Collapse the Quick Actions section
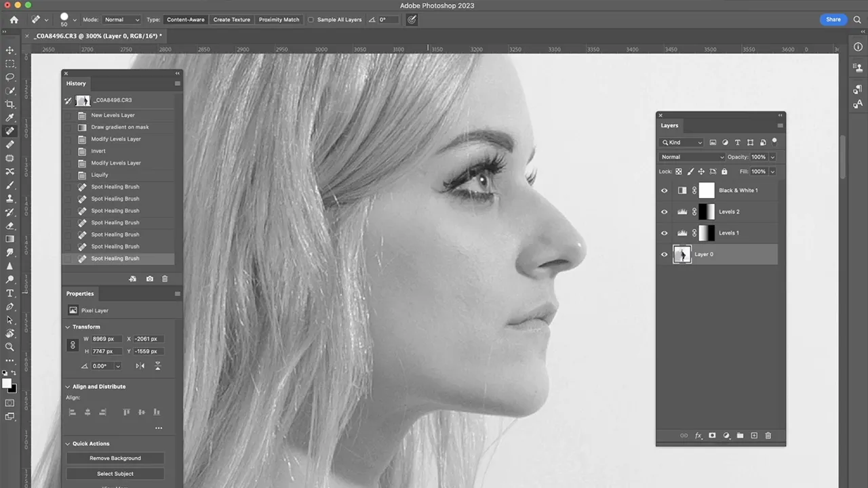 coord(68,443)
